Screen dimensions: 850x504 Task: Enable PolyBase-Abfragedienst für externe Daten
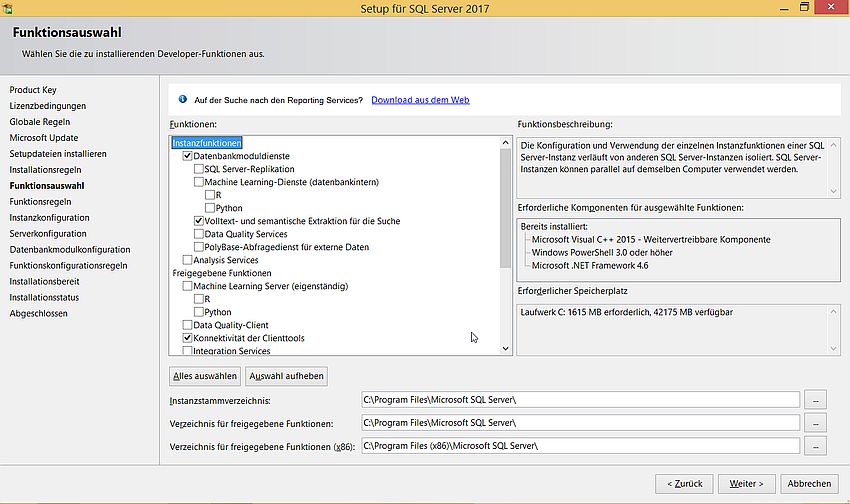click(x=198, y=247)
